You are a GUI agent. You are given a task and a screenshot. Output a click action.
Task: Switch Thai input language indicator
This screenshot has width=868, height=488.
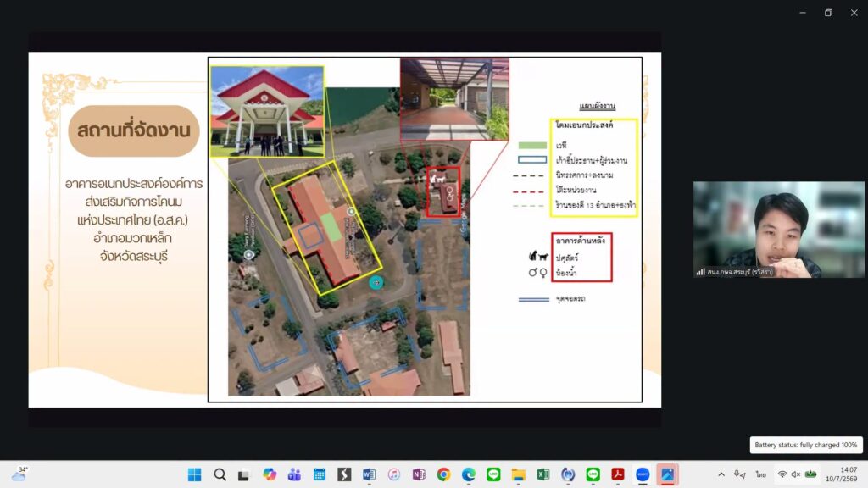tap(761, 474)
